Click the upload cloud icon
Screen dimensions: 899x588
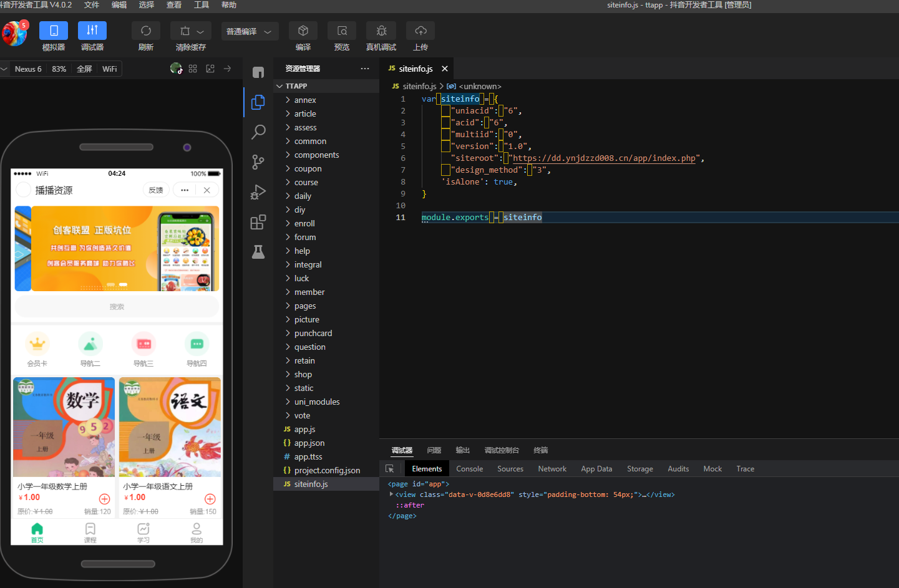click(x=420, y=31)
